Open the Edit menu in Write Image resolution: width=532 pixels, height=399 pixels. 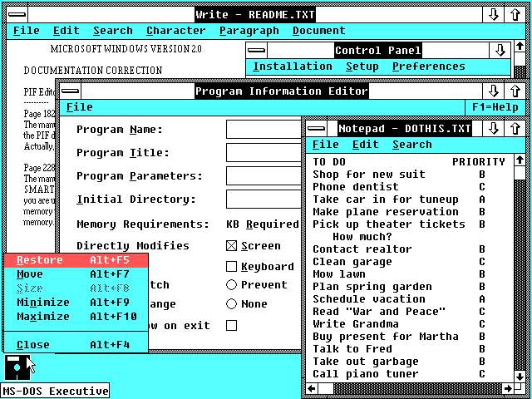point(66,31)
